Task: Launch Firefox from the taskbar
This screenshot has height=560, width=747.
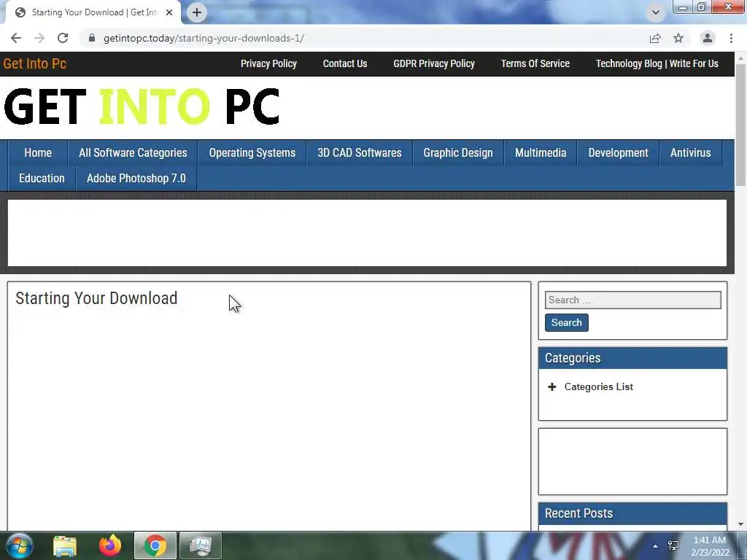Action: click(x=110, y=545)
